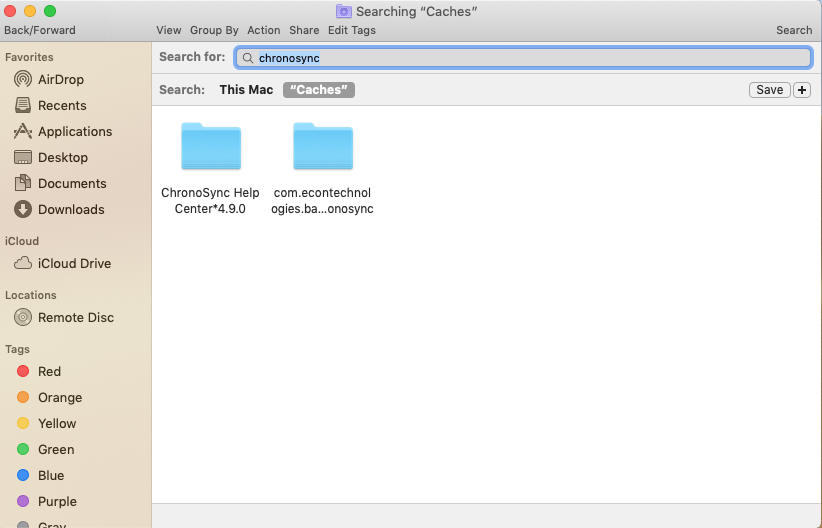Go to Desktop in the sidebar
This screenshot has width=822, height=528.
pos(62,157)
